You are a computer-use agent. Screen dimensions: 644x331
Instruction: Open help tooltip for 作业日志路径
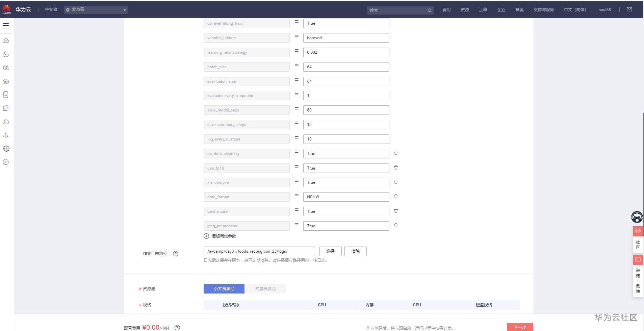tap(176, 254)
